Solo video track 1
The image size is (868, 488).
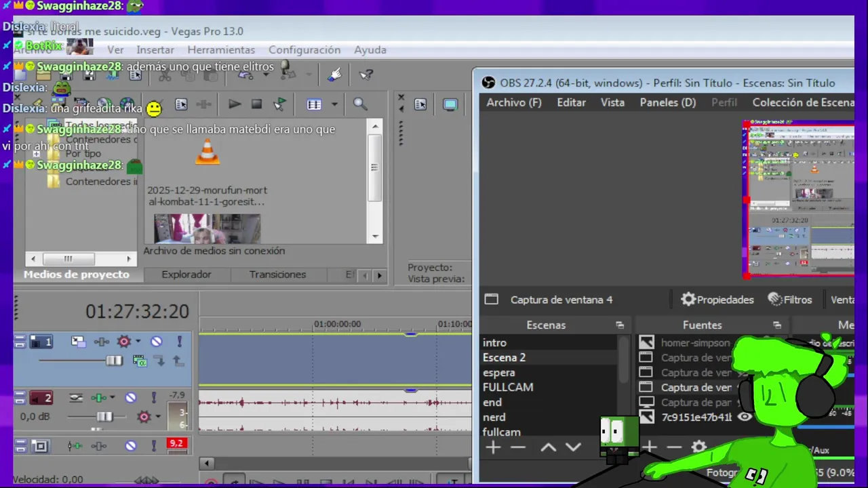180,342
